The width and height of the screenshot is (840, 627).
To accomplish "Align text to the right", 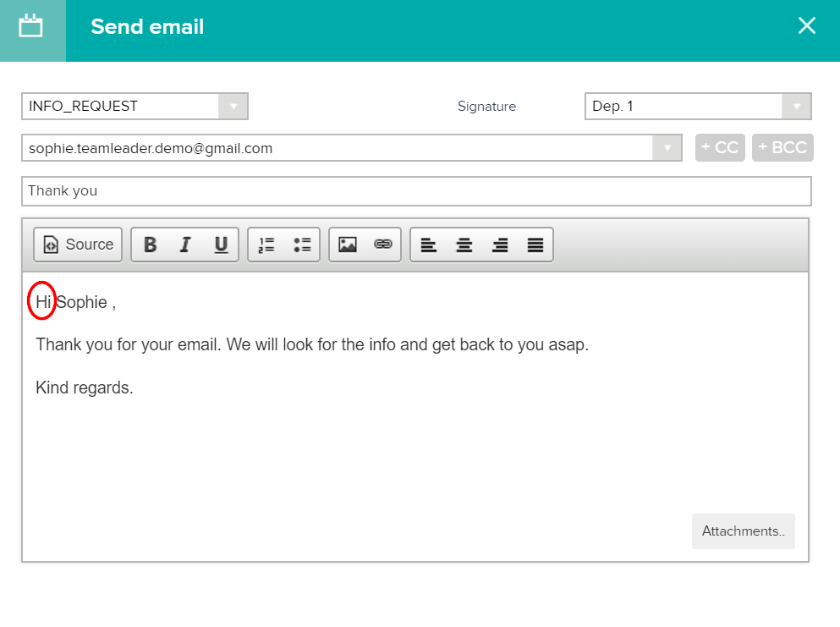I will coord(500,245).
